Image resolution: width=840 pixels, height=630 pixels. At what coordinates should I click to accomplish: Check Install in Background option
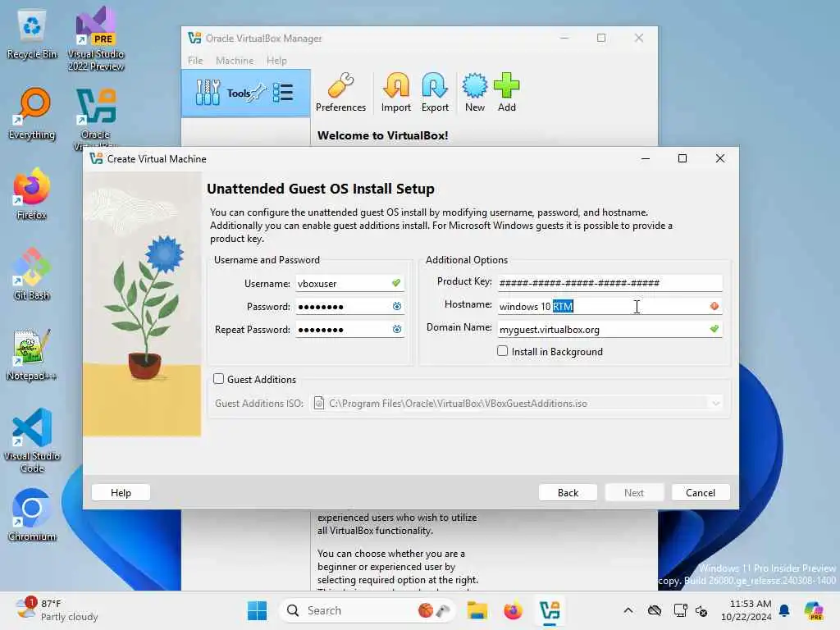pyautogui.click(x=503, y=351)
